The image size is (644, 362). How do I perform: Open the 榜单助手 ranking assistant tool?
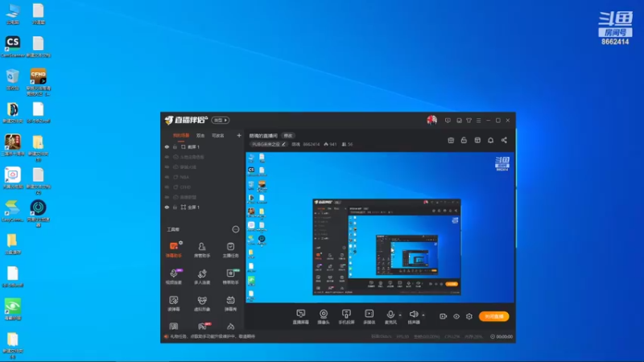coord(230,276)
